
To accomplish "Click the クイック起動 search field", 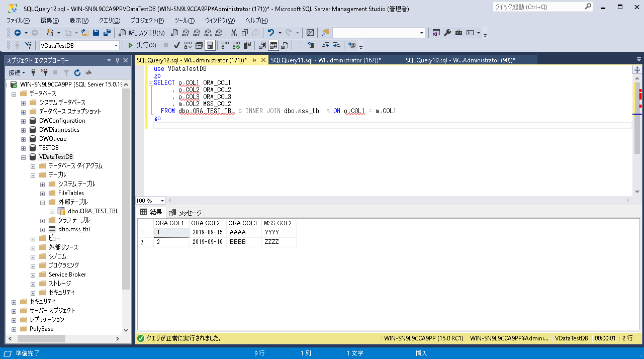I will (x=537, y=7).
